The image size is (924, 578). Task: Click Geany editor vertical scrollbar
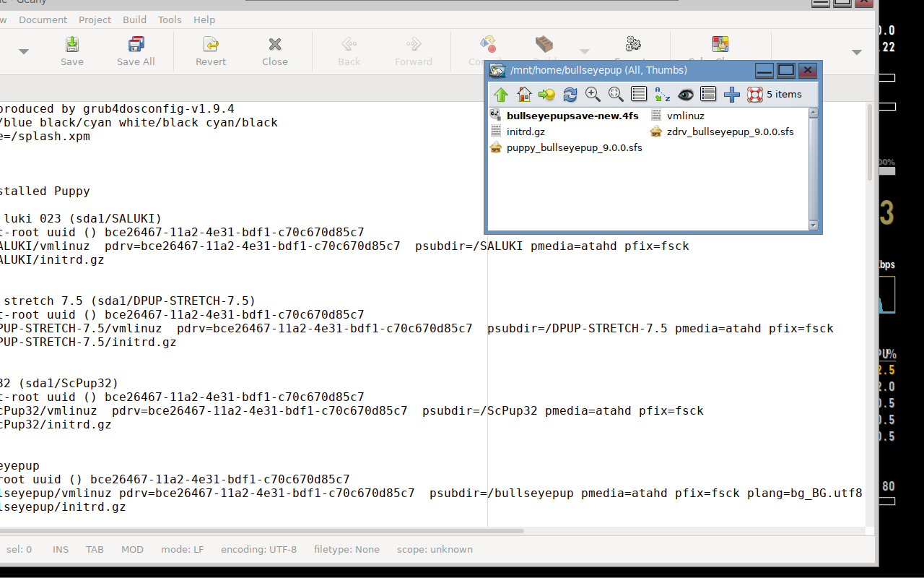click(x=869, y=142)
